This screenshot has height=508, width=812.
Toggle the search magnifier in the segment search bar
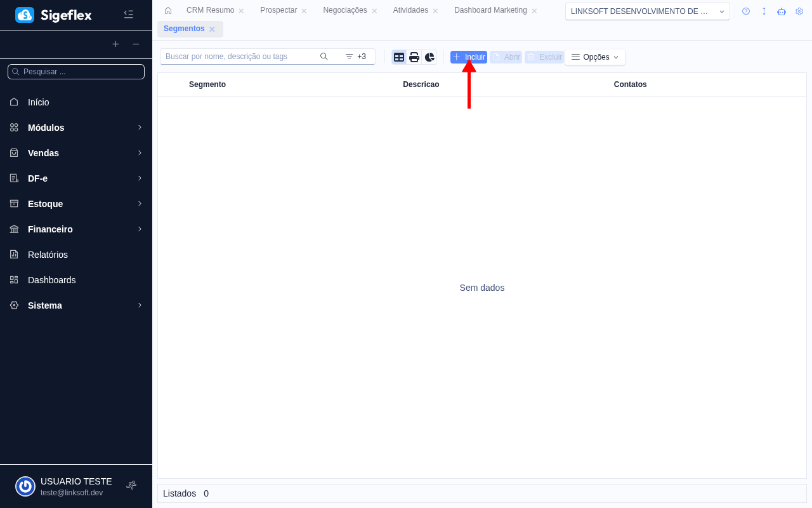pos(324,57)
